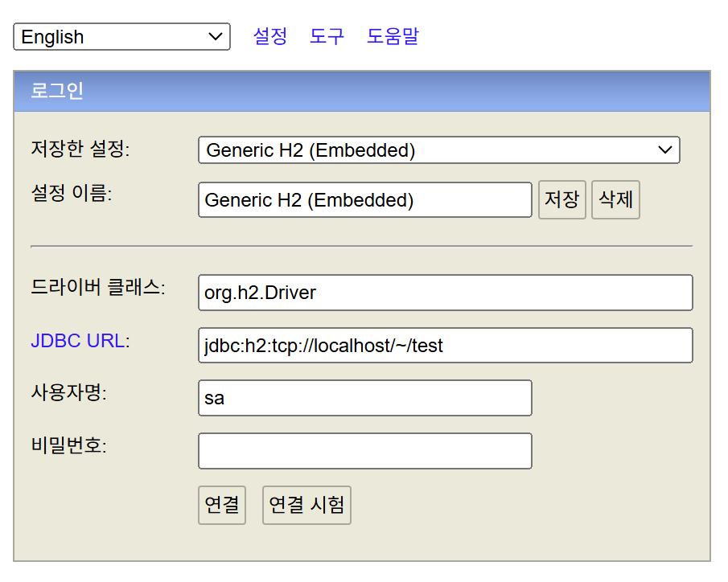Click the org.h2.Driver text
728x582 pixels.
pyautogui.click(x=258, y=293)
